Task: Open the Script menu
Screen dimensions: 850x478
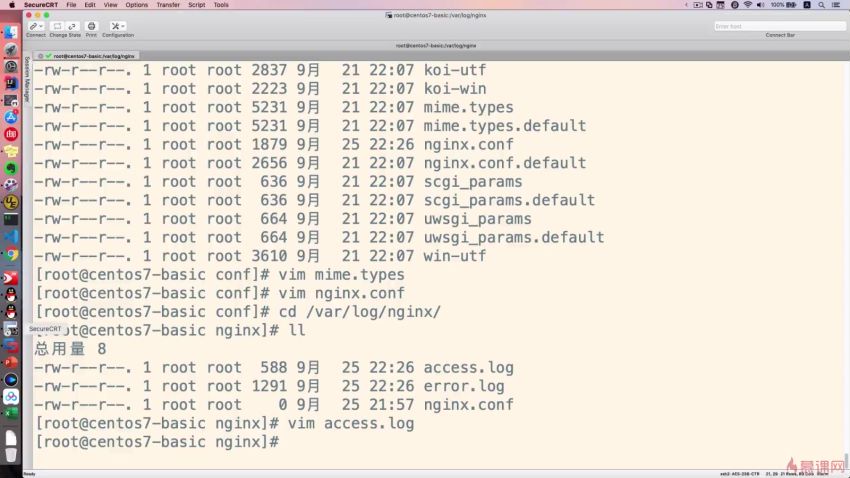Action: (196, 5)
